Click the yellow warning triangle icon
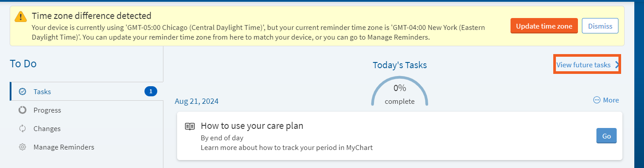This screenshot has height=168, width=644. 21,16
